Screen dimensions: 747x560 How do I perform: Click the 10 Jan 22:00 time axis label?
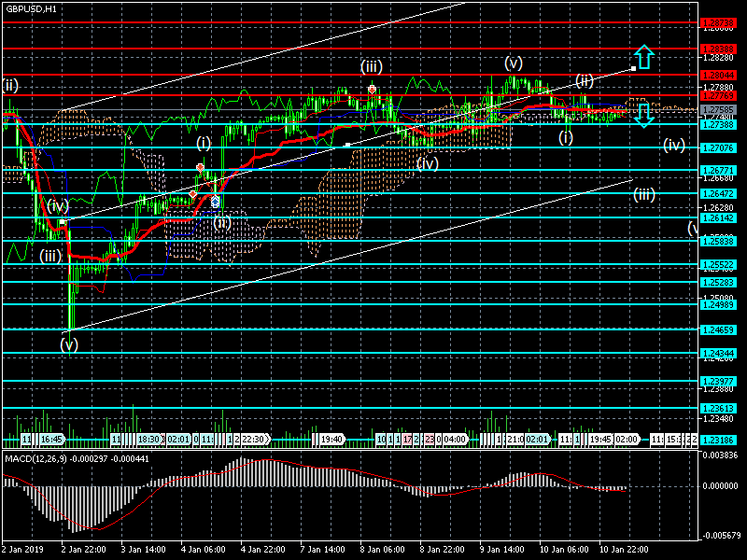tap(624, 550)
